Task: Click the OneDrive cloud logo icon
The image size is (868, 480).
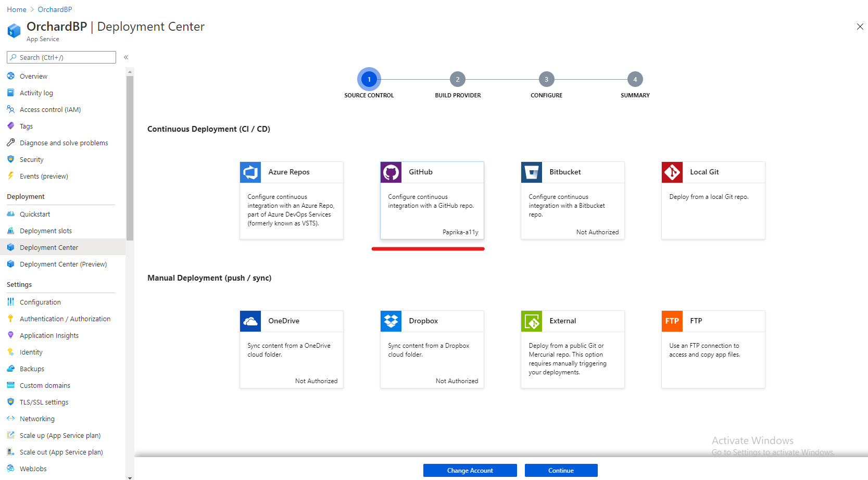Action: [250, 321]
